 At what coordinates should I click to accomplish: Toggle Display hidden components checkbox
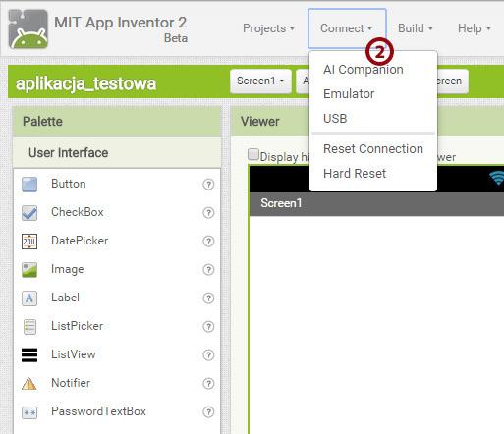pyautogui.click(x=253, y=154)
